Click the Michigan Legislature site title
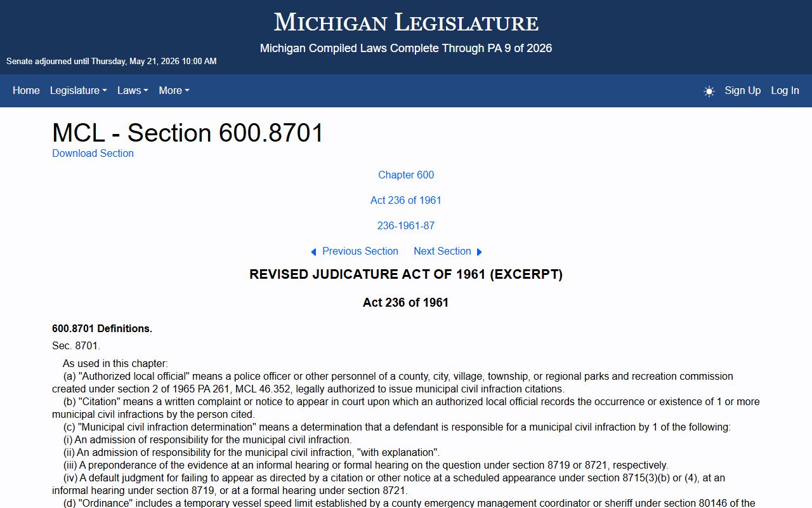 pyautogui.click(x=406, y=22)
